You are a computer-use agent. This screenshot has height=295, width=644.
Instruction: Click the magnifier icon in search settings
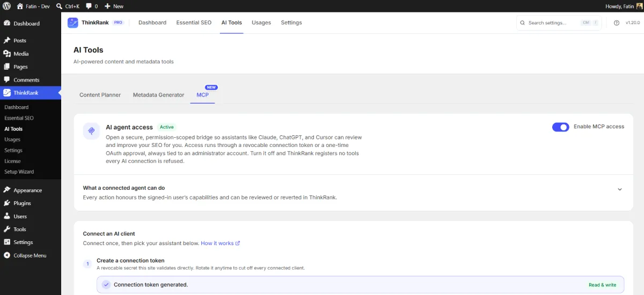point(523,23)
